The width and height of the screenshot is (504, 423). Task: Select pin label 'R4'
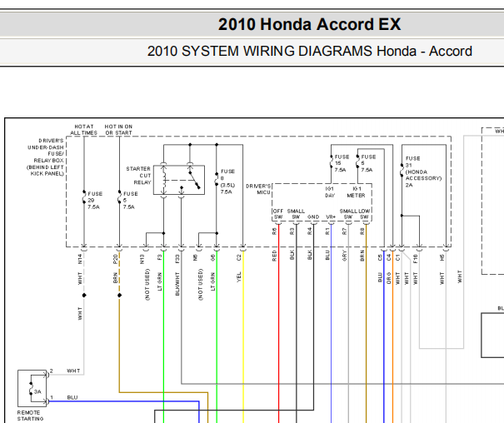(310, 231)
